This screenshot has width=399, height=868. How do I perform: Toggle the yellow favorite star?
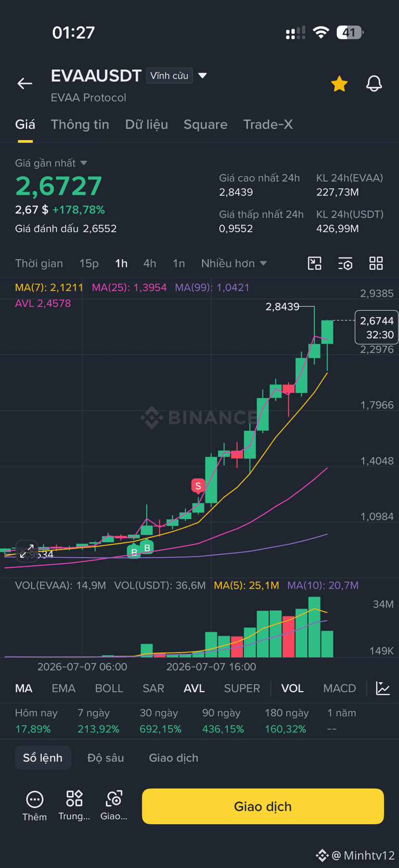(x=339, y=84)
